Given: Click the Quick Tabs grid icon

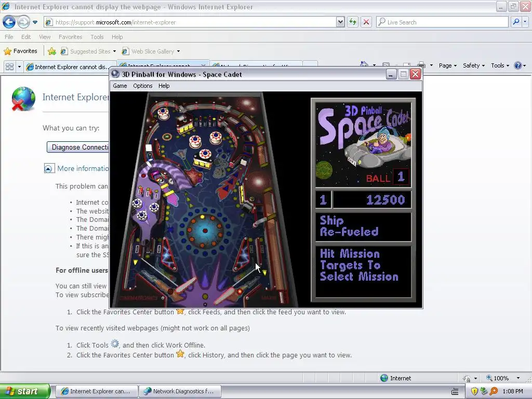Looking at the screenshot, I should click(9, 67).
